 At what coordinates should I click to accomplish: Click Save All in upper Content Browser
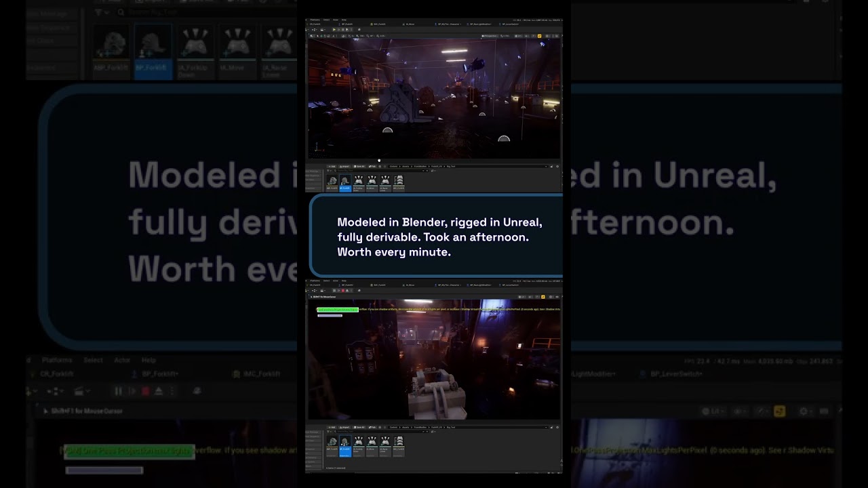[360, 166]
